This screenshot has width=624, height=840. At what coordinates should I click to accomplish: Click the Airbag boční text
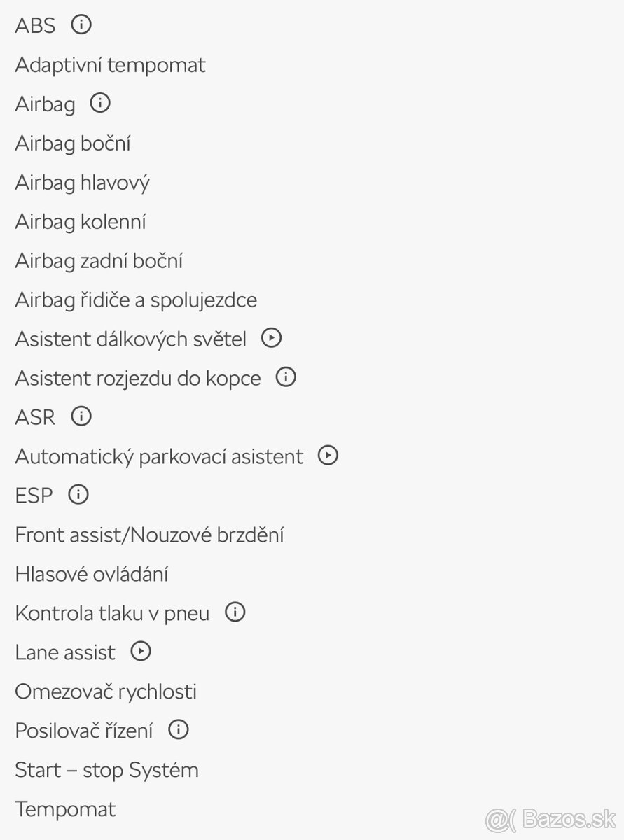click(x=73, y=143)
